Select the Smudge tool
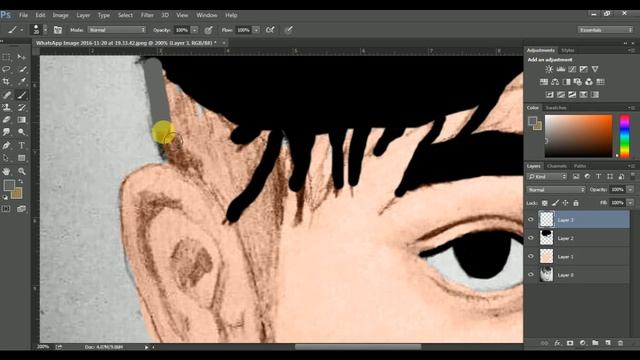Viewport: 640px width, 360px height. click(6, 132)
